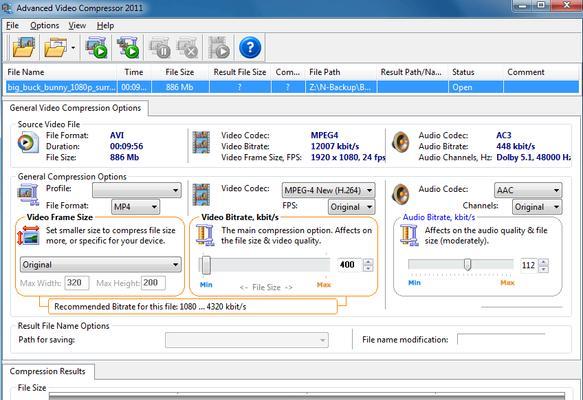Click the source video file icon
583x400 pixels.
[x=28, y=142]
